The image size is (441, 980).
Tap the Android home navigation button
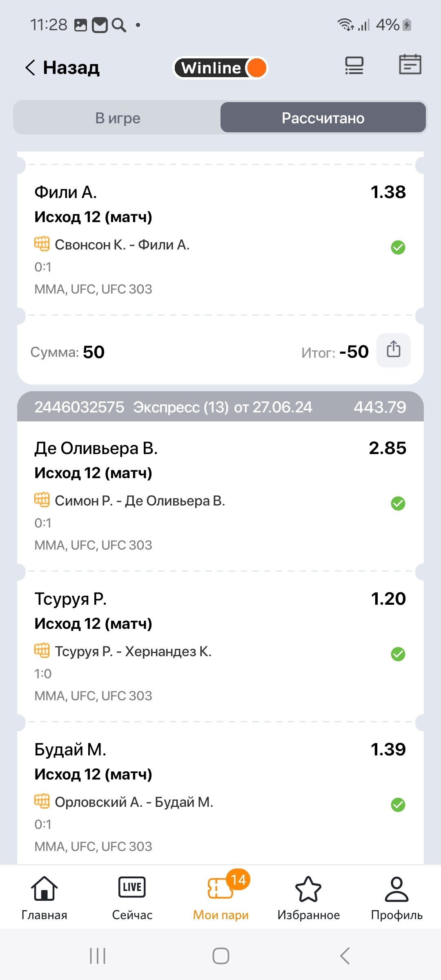(220, 956)
